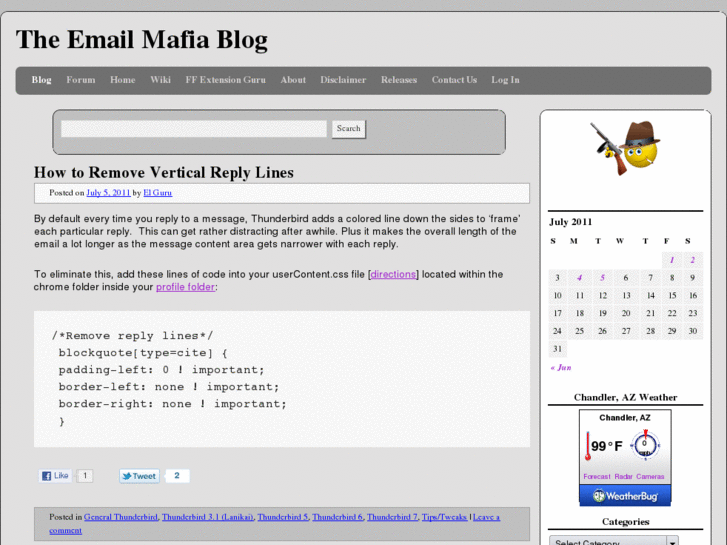Click calendar day 31 cell
The width and height of the screenshot is (727, 545).
557,349
